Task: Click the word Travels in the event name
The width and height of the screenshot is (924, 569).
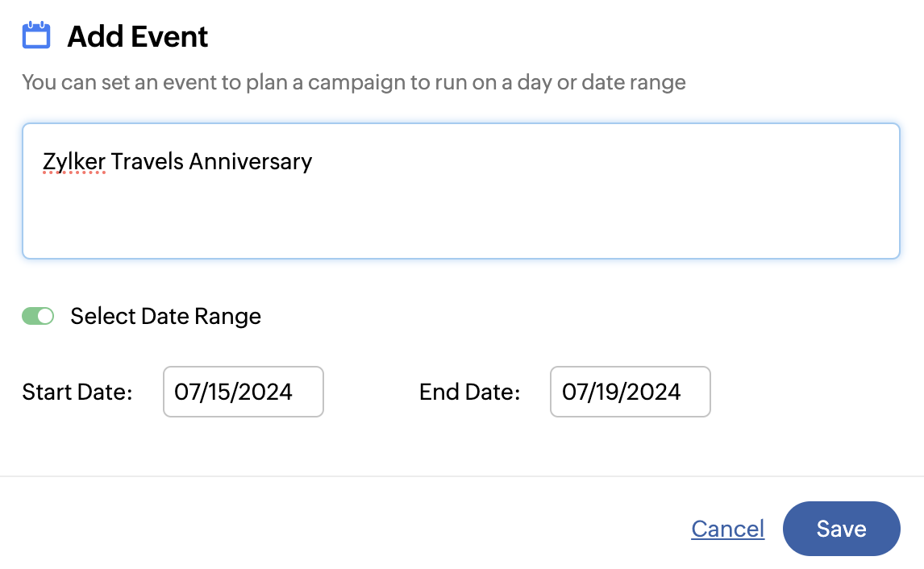Action: [147, 161]
